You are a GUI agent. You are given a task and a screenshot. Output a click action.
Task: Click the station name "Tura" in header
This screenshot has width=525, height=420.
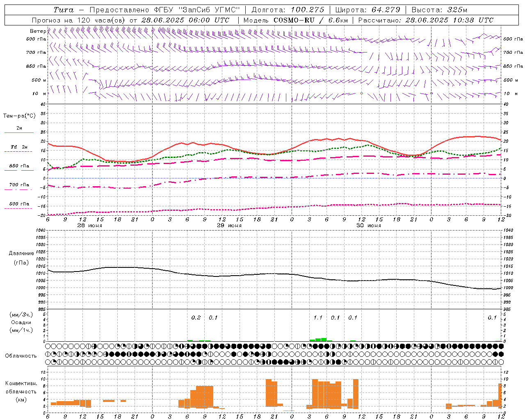(x=64, y=10)
